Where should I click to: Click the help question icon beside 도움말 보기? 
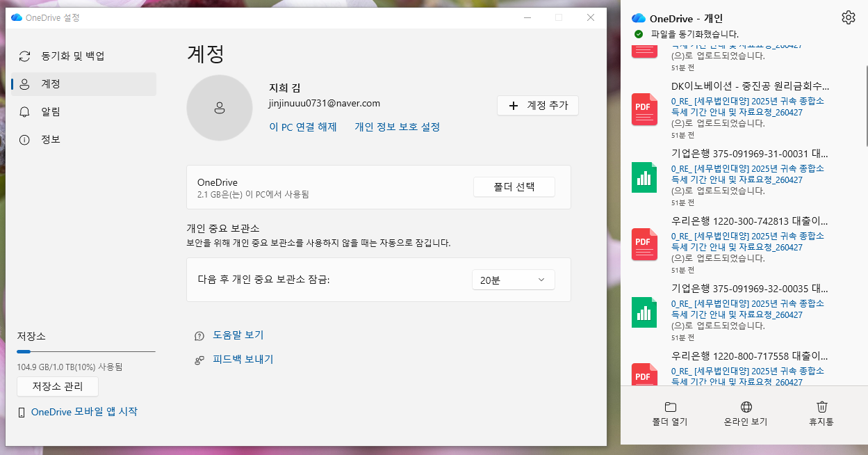tap(199, 336)
